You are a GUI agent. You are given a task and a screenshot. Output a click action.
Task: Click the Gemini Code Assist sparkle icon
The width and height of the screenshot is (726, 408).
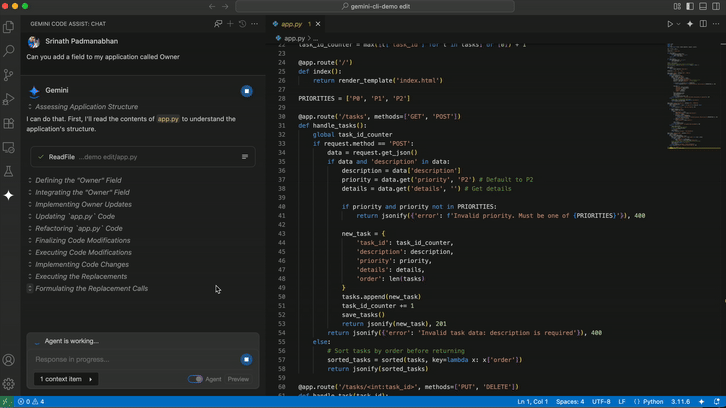click(x=9, y=196)
